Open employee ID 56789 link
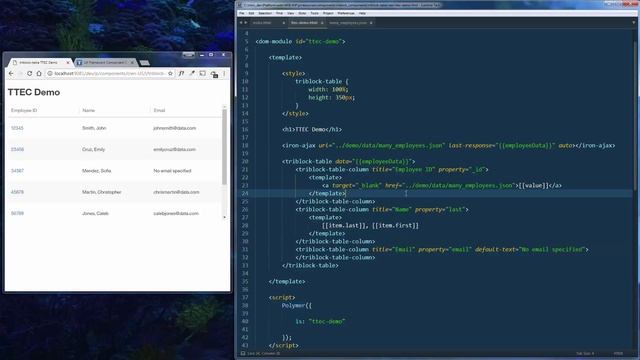 [x=17, y=213]
